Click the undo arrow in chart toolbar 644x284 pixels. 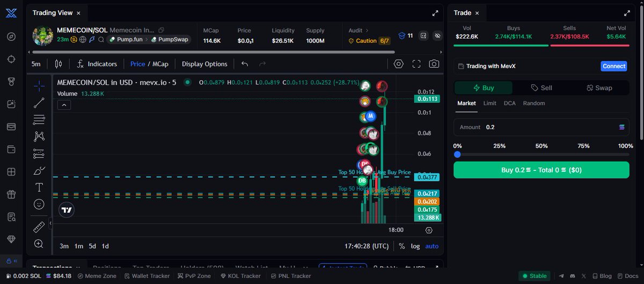(245, 64)
